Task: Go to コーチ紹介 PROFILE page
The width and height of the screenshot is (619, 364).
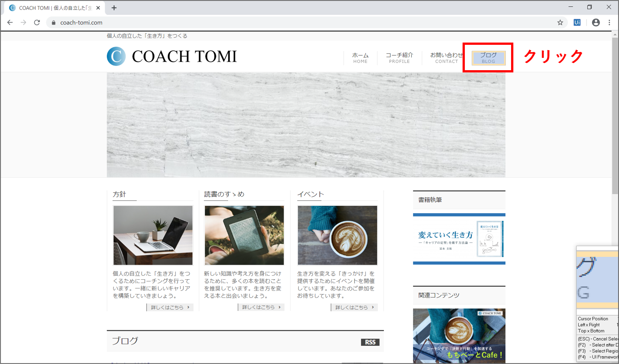Action: [x=399, y=58]
